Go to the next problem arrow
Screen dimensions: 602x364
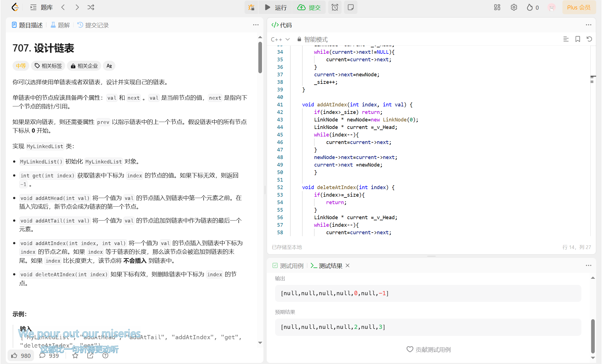77,7
